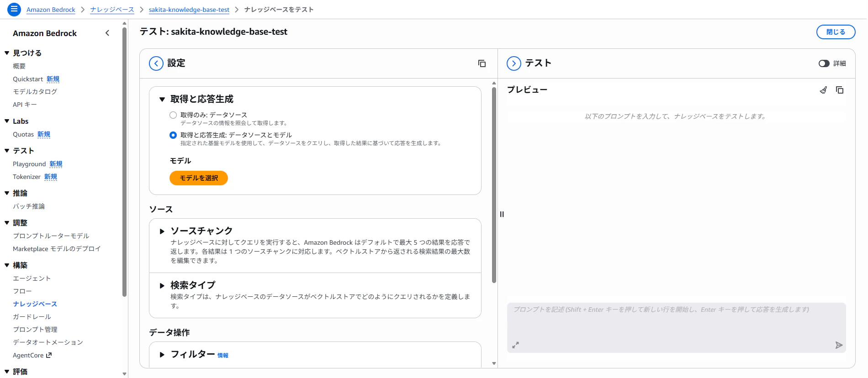Screen dimensions: 868x378
Task: Go to プロンプト管理
Action: [35, 330]
